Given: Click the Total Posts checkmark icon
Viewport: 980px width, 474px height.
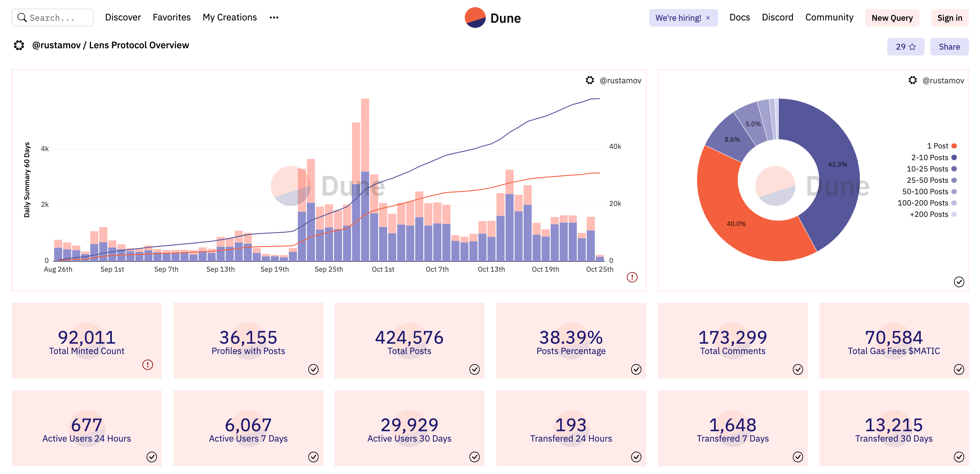Looking at the screenshot, I should 474,369.
